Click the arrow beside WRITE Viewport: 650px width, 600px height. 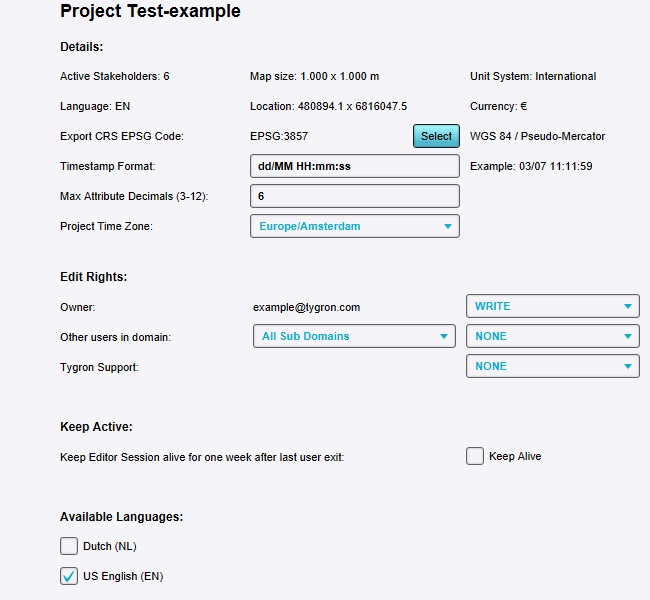pos(627,306)
